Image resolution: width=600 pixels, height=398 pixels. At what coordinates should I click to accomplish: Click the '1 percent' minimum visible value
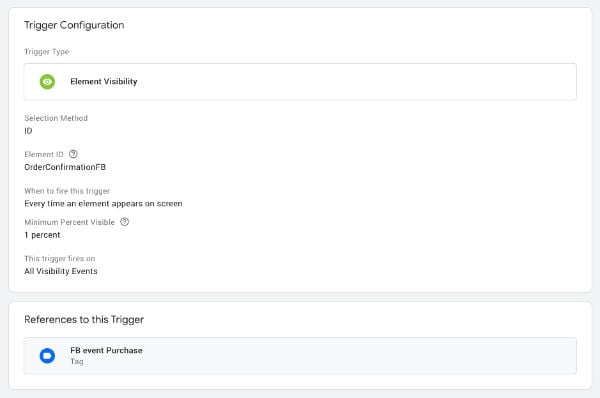[x=42, y=235]
